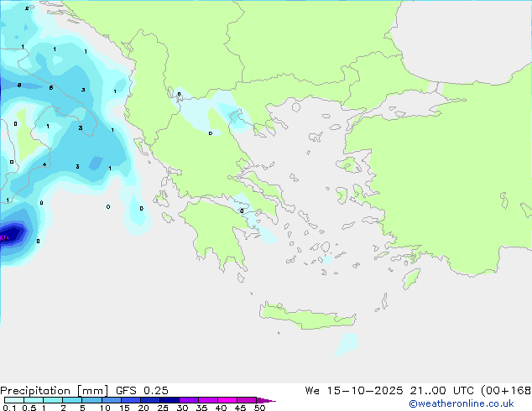This screenshot has width=532, height=411.
Task: Click the legend swatch between 0.5 and 1
Action: (x=34, y=400)
